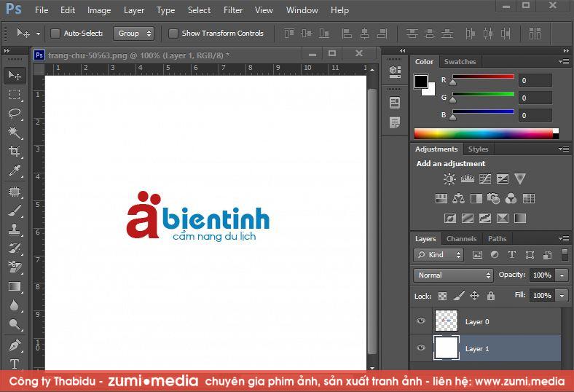Select the Rectangular Marquee tool
The width and height of the screenshot is (574, 392).
tap(15, 95)
